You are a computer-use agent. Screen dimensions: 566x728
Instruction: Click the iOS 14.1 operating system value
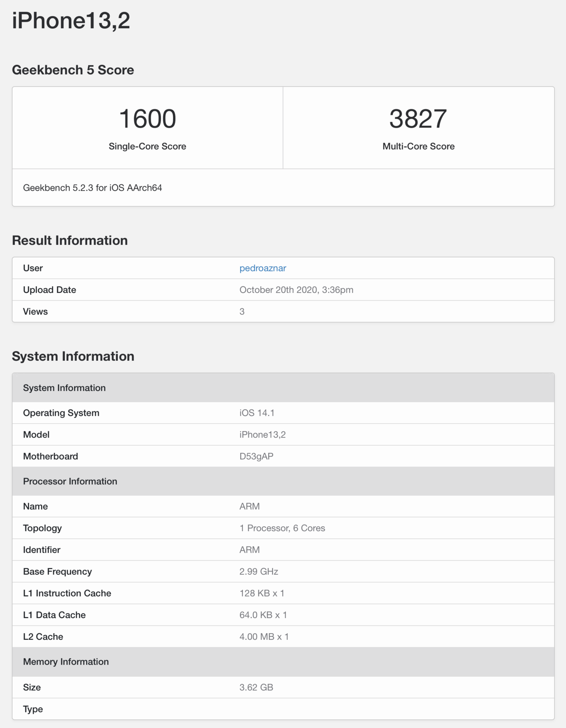[257, 413]
